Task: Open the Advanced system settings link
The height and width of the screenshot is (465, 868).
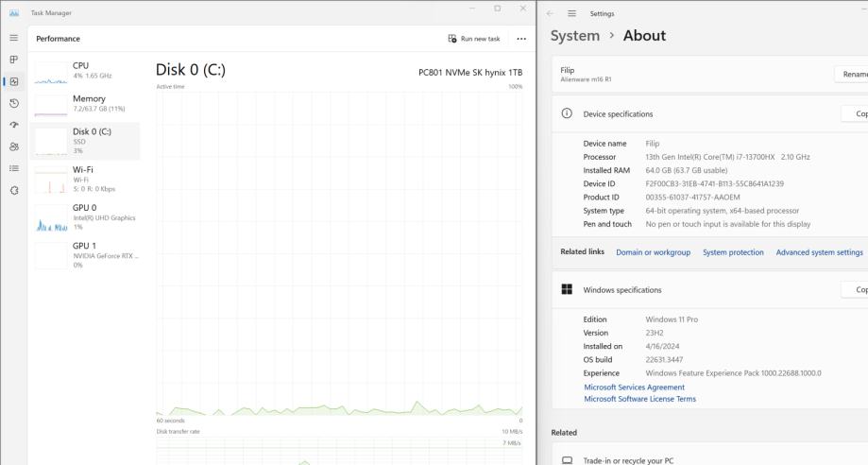Action: (x=819, y=252)
